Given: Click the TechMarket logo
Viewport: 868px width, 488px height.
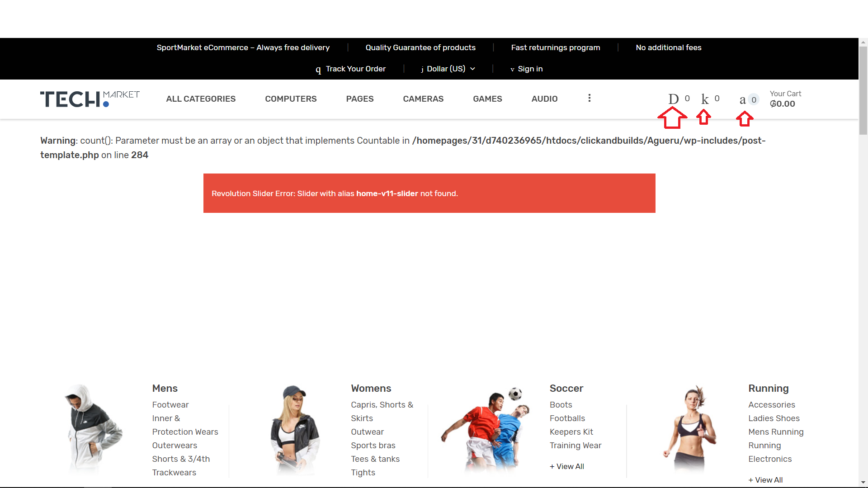Looking at the screenshot, I should [x=90, y=99].
